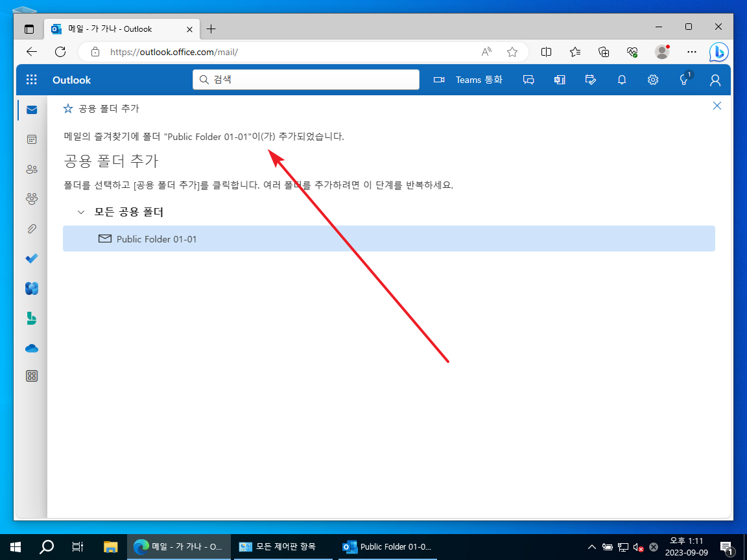Open OneDrive cloud in left rail
Image resolution: width=747 pixels, height=560 pixels.
pos(32,349)
